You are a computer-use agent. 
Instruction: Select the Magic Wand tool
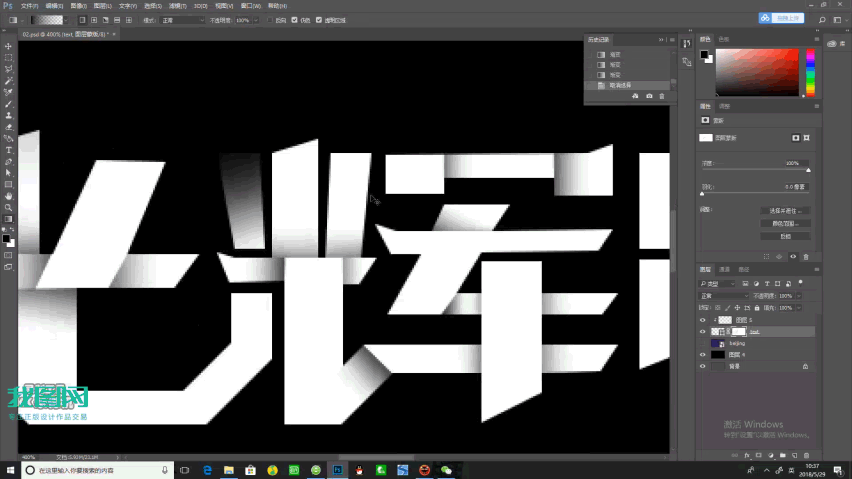tap(8, 80)
